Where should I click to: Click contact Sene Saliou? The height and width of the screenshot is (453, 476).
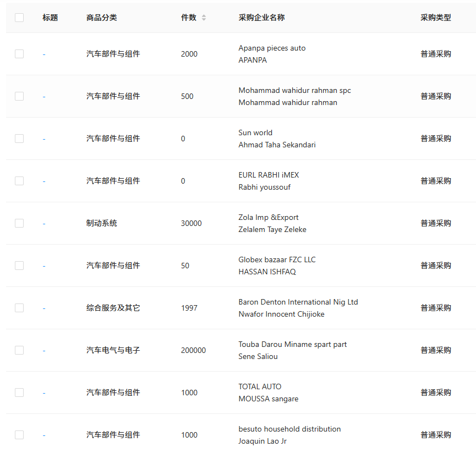point(258,357)
